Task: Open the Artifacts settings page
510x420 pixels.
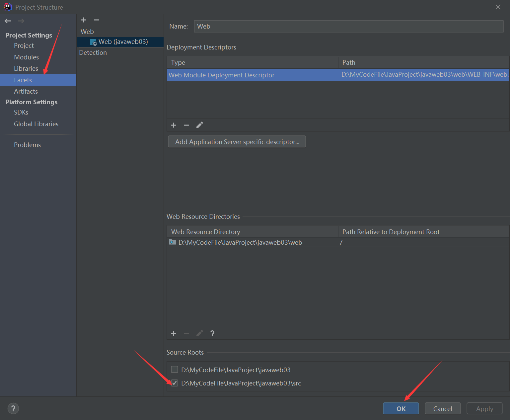Action: (x=26, y=91)
